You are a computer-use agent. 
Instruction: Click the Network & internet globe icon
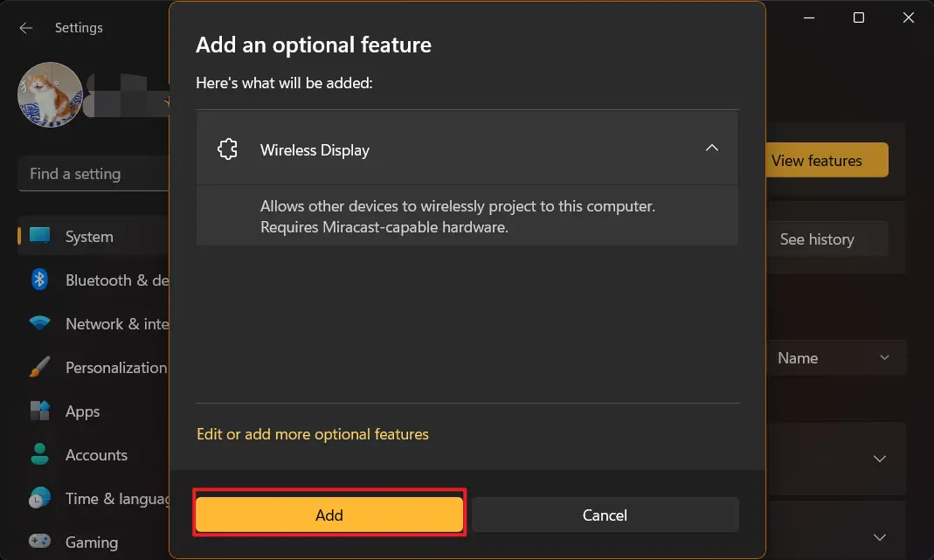click(x=40, y=323)
